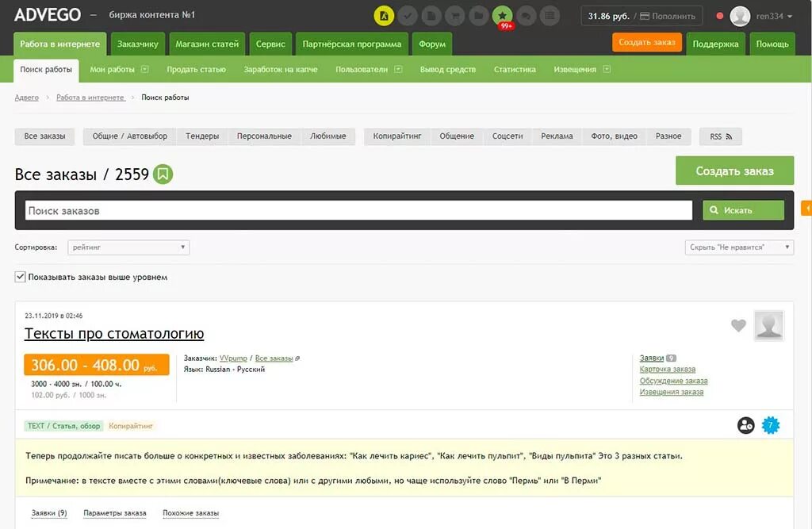Click the Искать search button

(x=743, y=210)
